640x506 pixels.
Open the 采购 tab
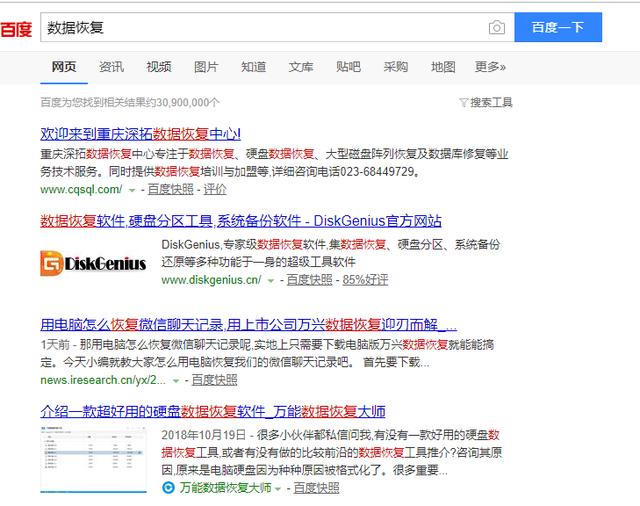[396, 67]
